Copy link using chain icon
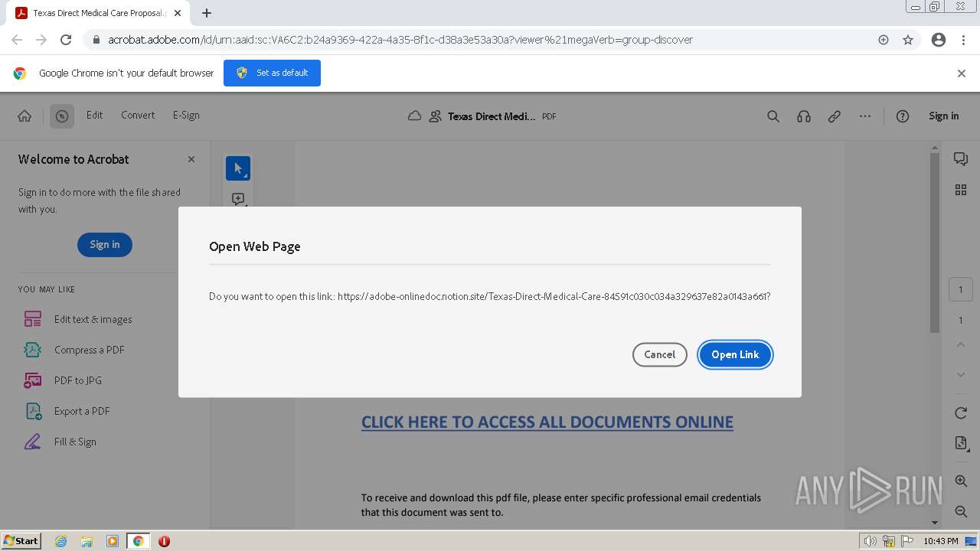 point(835,116)
